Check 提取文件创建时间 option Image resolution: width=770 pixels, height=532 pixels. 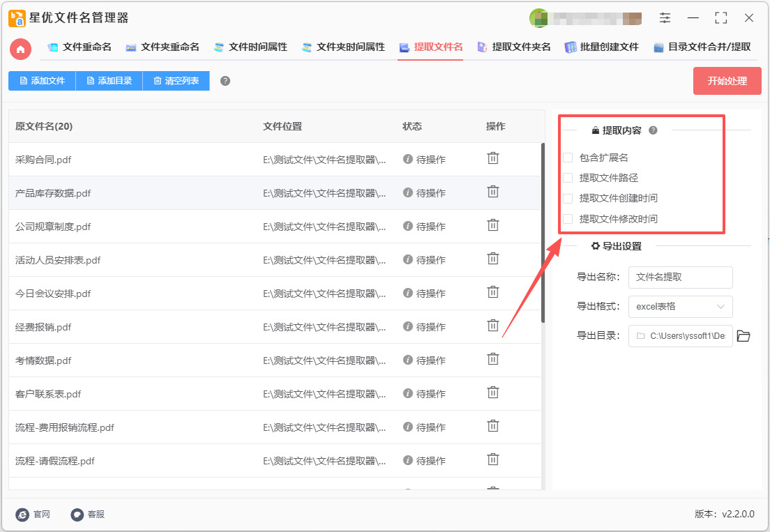pyautogui.click(x=568, y=198)
